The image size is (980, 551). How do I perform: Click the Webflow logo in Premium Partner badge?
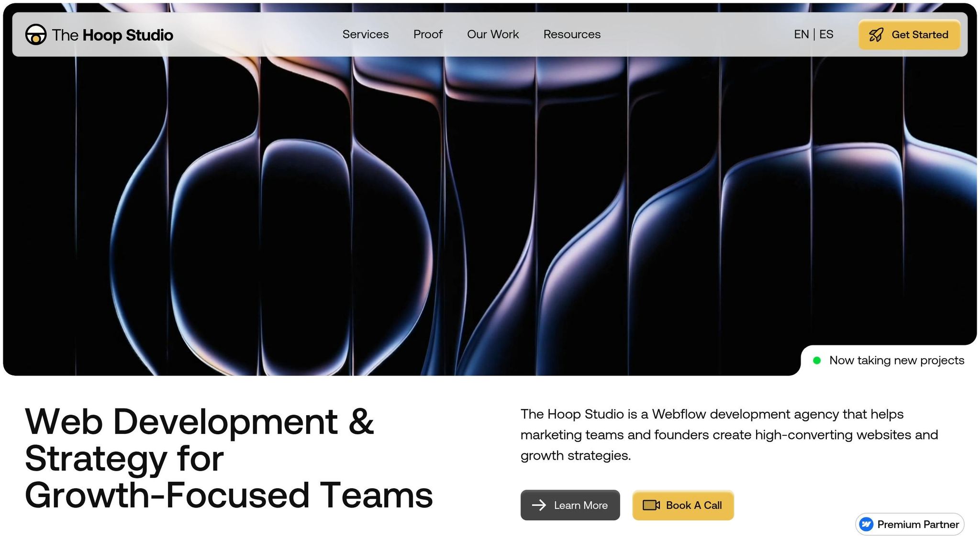(x=866, y=524)
